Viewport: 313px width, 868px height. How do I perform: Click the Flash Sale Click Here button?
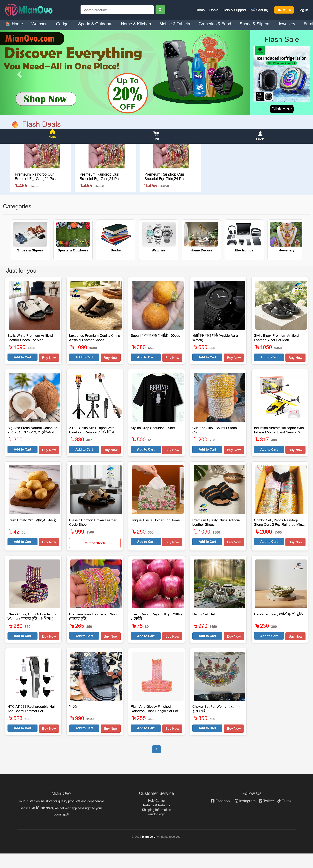[282, 109]
